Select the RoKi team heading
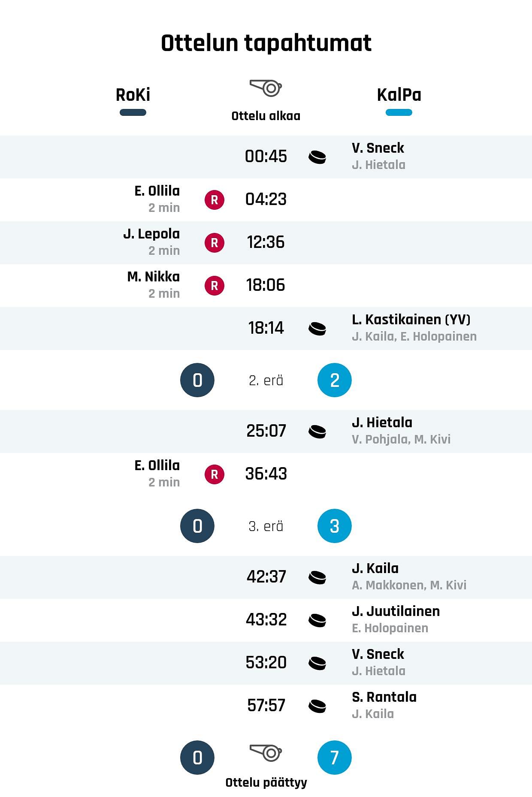The image size is (532, 797). coord(133,95)
